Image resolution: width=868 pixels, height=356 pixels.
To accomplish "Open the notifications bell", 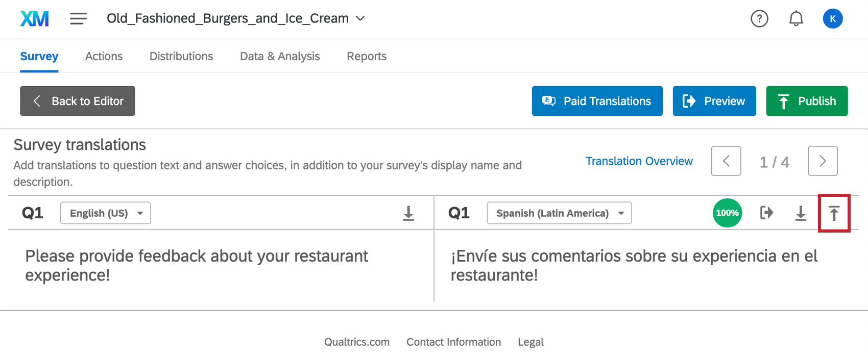I will (x=796, y=19).
